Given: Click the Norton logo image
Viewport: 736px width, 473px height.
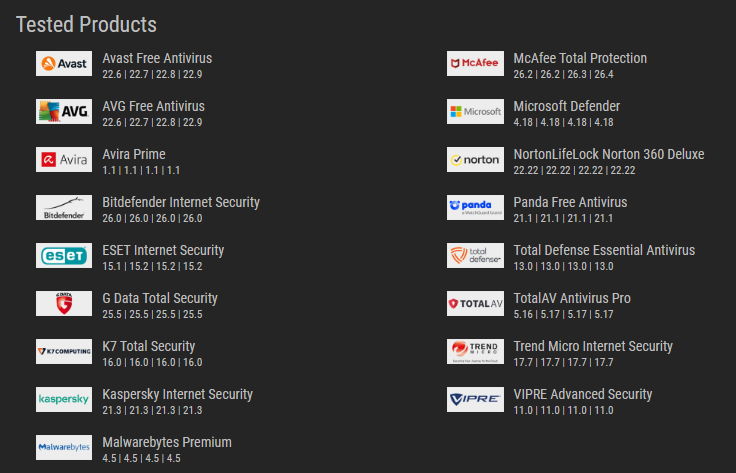Looking at the screenshot, I should coord(475,160).
